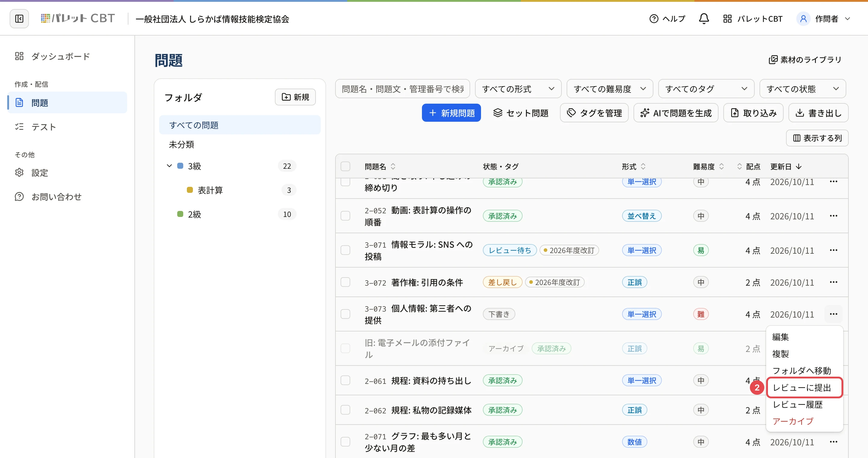
Task: Check the row 2-061 規程 checkbox
Action: 345,381
